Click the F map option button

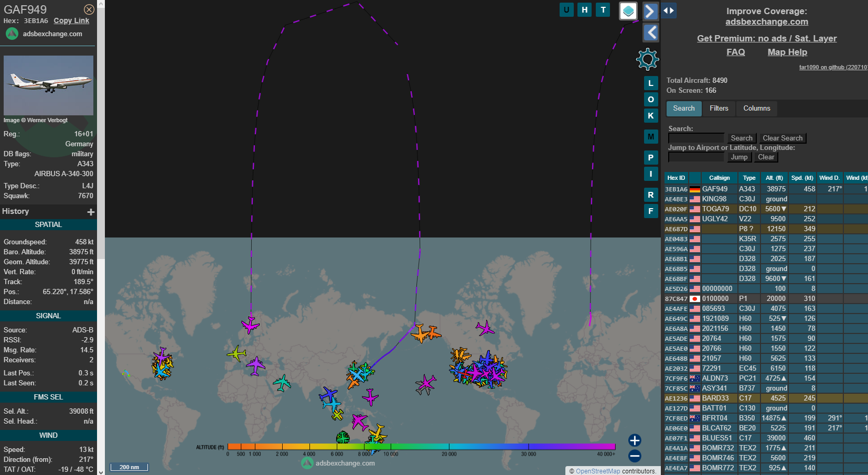click(x=651, y=211)
